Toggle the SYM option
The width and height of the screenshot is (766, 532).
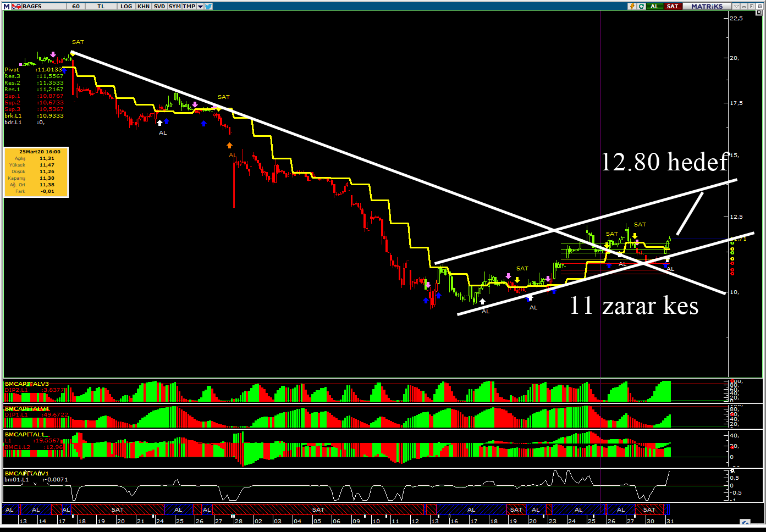click(x=175, y=7)
